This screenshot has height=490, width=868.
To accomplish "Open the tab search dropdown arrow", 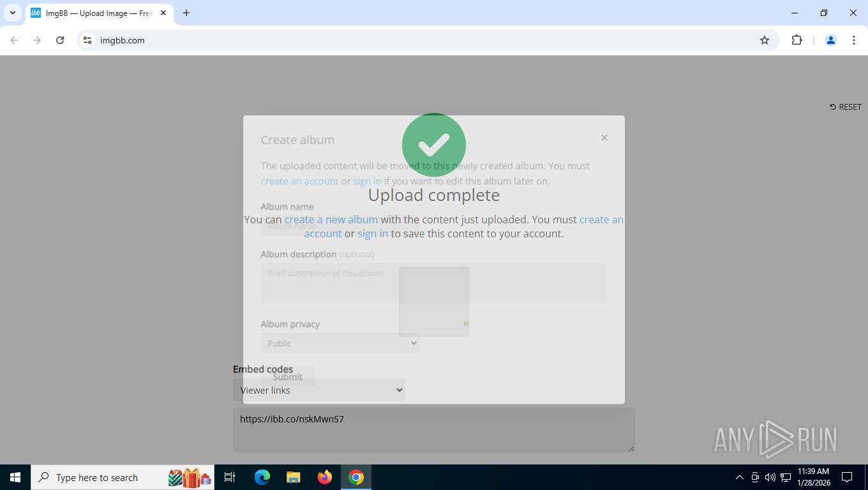I will (12, 13).
